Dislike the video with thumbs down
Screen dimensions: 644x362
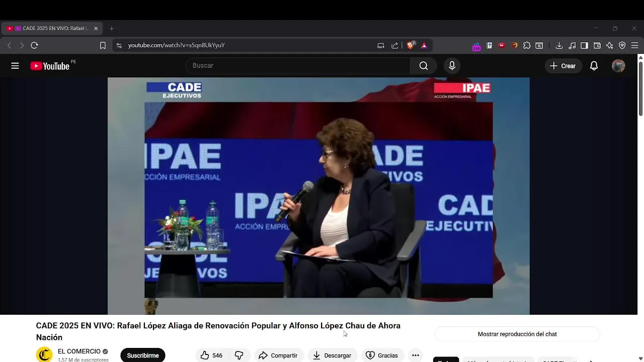click(x=239, y=355)
